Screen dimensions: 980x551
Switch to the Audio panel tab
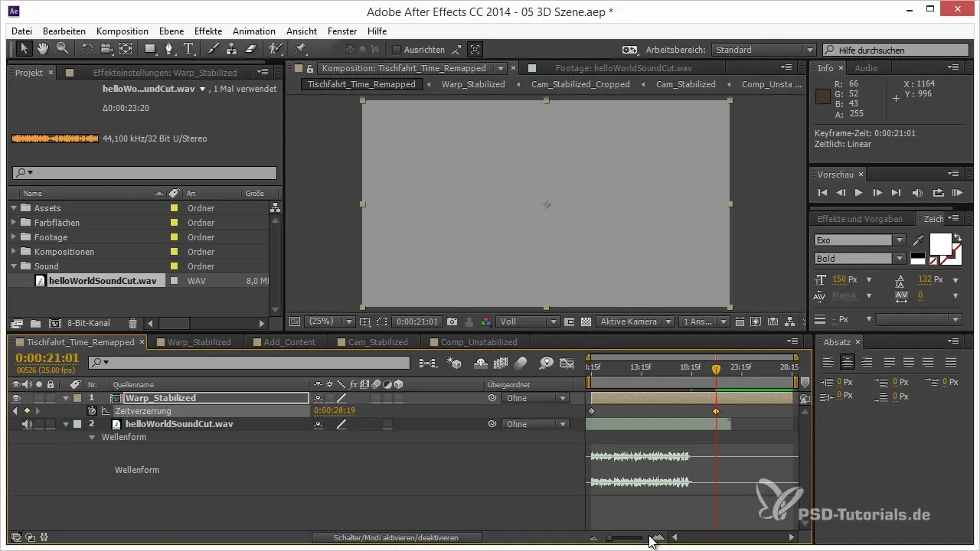866,68
